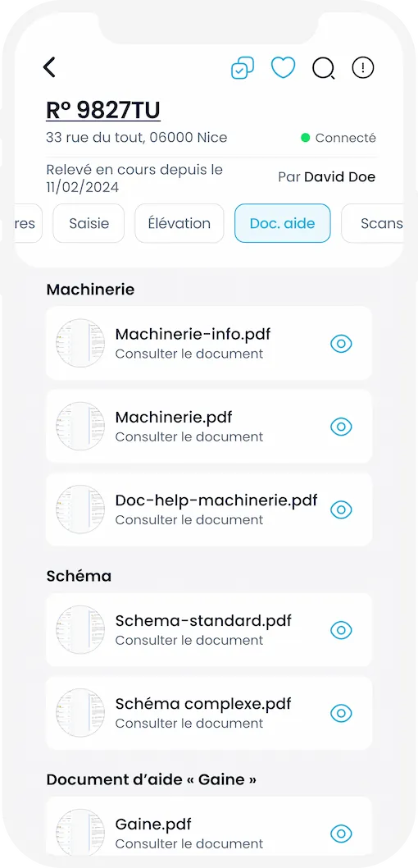Click the Doc-help-machinerie.pdf thumbnail
This screenshot has width=418, height=868.
tap(80, 509)
